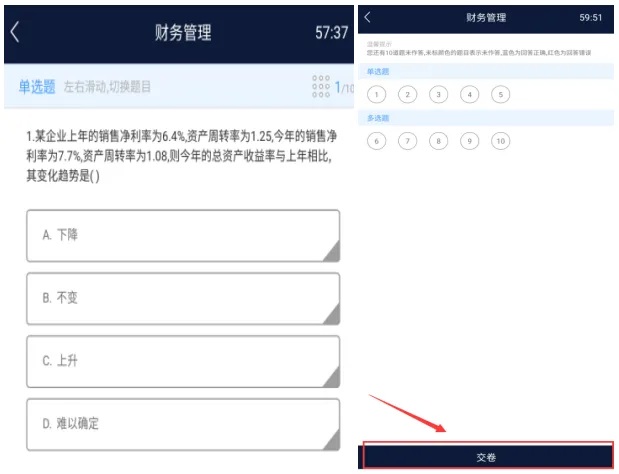
Task: Select answer D. 难以确定
Action: click(183, 425)
